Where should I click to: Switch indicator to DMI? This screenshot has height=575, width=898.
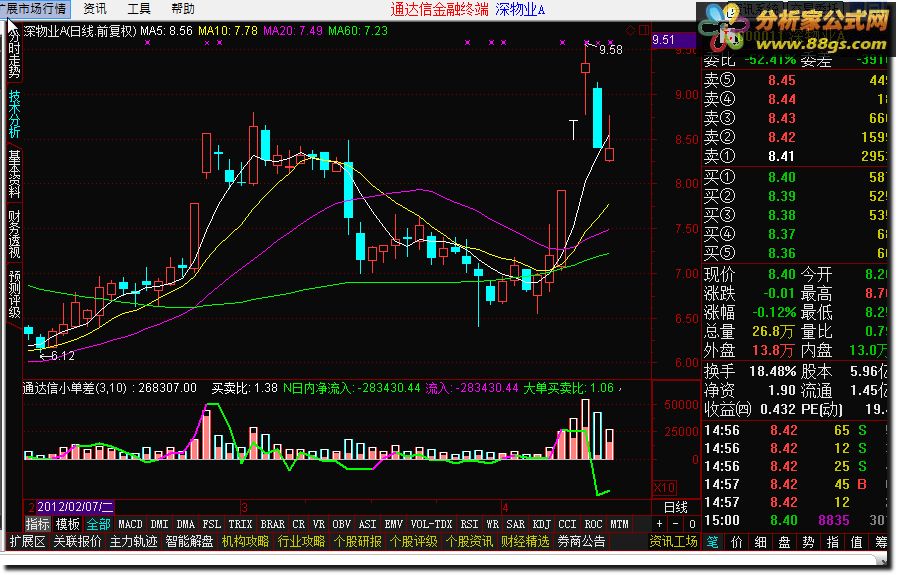(x=159, y=524)
